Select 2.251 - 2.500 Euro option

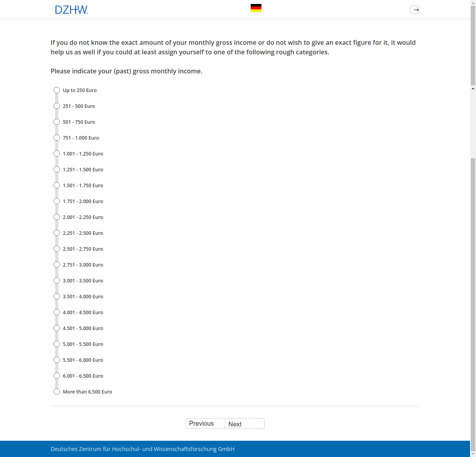[x=57, y=233]
